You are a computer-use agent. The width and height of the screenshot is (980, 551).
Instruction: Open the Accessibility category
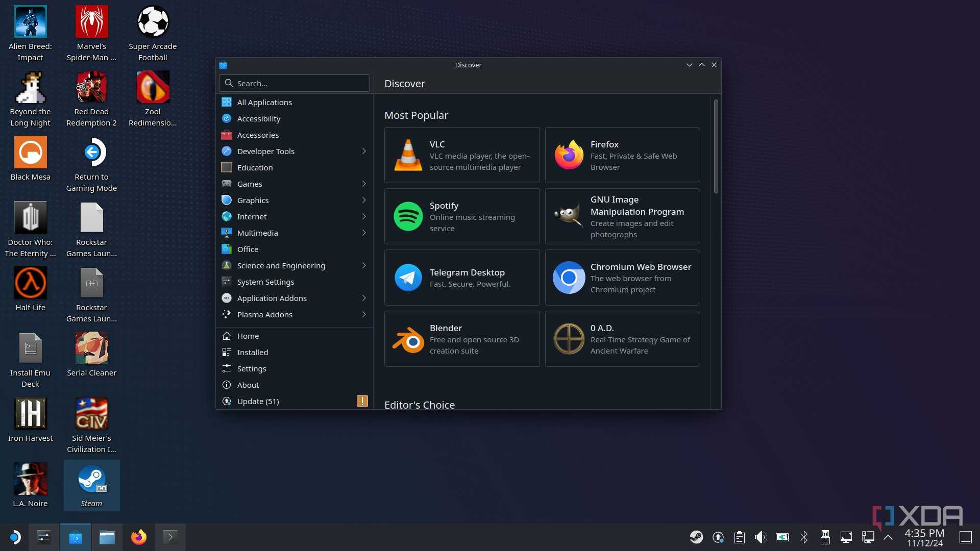295,118
